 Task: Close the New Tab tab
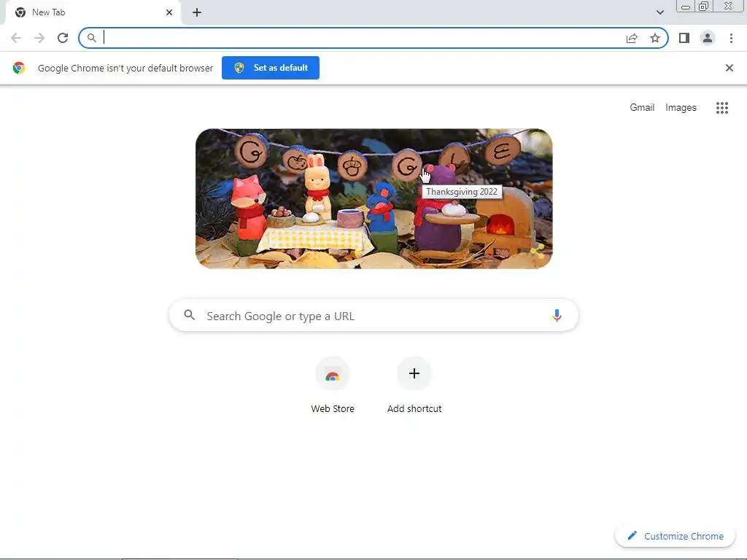(x=169, y=12)
